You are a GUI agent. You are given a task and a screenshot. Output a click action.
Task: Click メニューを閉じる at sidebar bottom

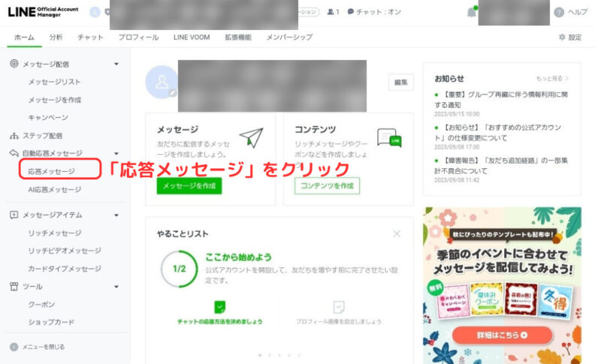click(x=44, y=347)
